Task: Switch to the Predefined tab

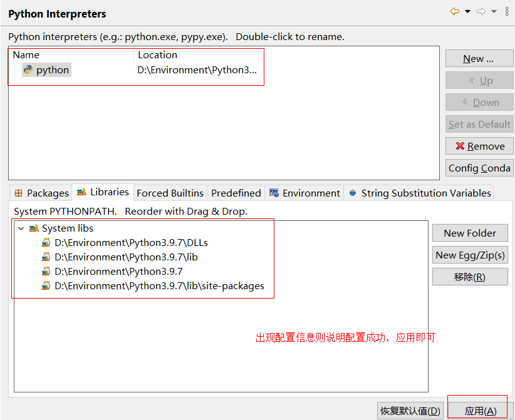Action: (x=236, y=193)
